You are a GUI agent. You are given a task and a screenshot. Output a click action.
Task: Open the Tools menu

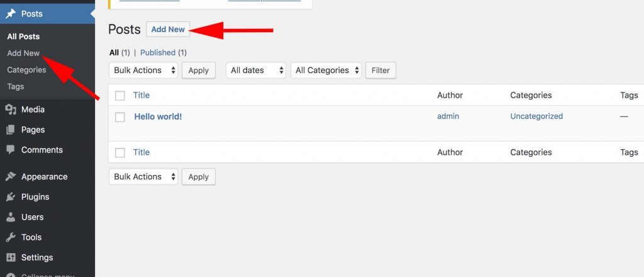click(31, 237)
